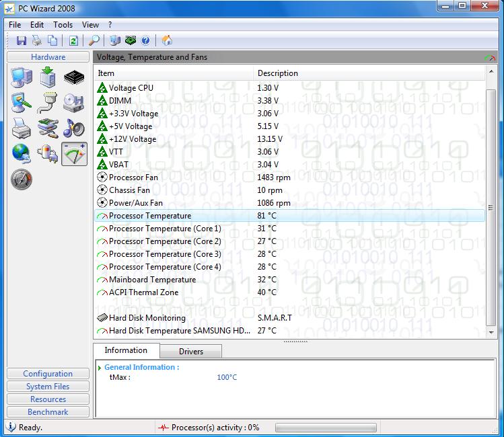
Task: Click the scrollbar up arrow
Action: click(x=491, y=71)
